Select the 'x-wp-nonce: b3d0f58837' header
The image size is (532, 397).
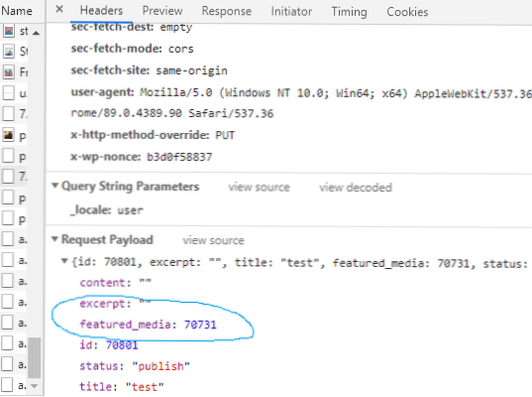click(141, 157)
